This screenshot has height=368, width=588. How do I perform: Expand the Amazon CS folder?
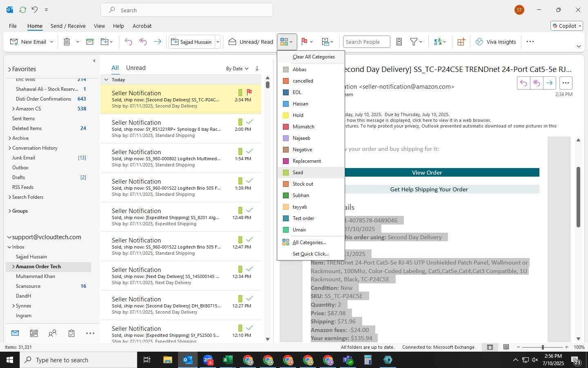coord(13,109)
